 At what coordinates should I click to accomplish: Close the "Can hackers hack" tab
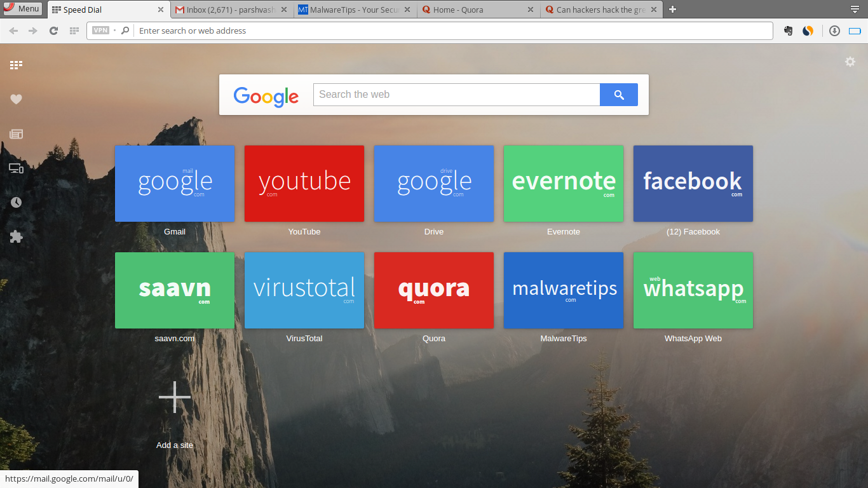coord(653,10)
